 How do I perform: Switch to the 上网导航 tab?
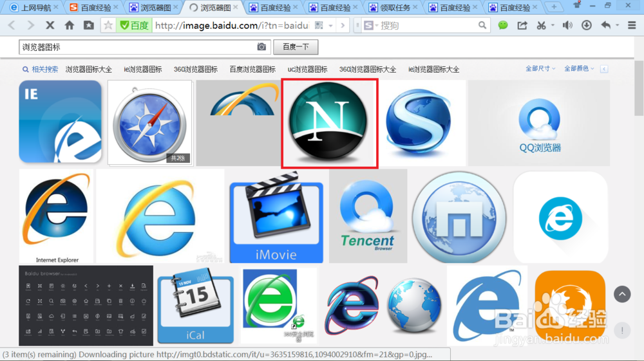35,7
